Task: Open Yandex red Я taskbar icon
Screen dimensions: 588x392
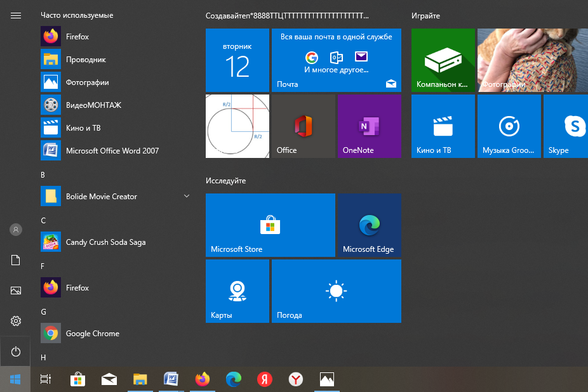Action: [x=265, y=379]
